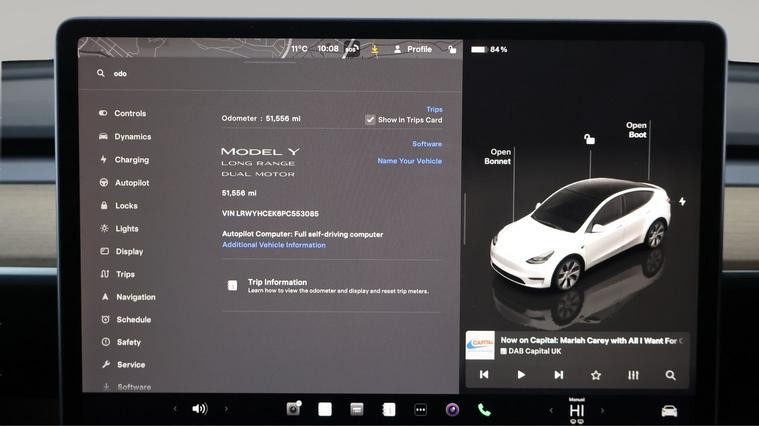
Task: Open Additional Vehicle Information link
Action: coord(273,245)
